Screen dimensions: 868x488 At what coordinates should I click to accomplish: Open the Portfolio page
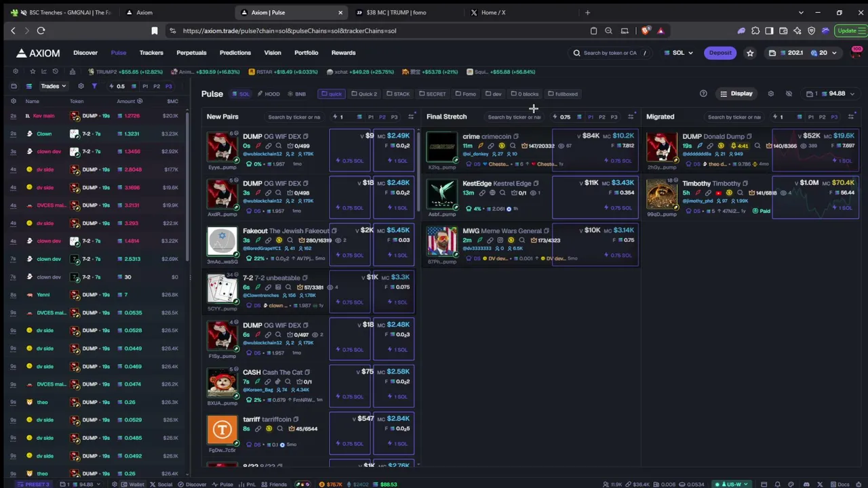click(306, 53)
